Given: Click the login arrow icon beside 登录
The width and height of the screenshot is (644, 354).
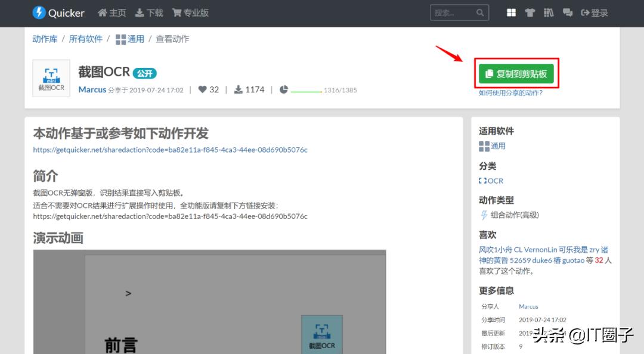Looking at the screenshot, I should tap(587, 12).
